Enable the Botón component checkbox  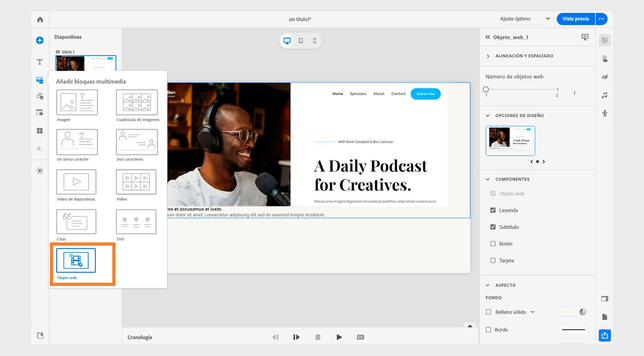[x=493, y=244]
